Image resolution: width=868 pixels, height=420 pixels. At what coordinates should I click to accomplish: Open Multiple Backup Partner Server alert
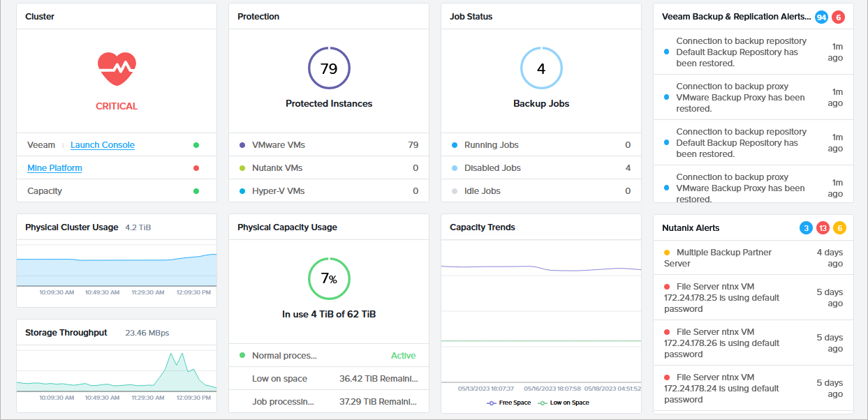(x=753, y=258)
